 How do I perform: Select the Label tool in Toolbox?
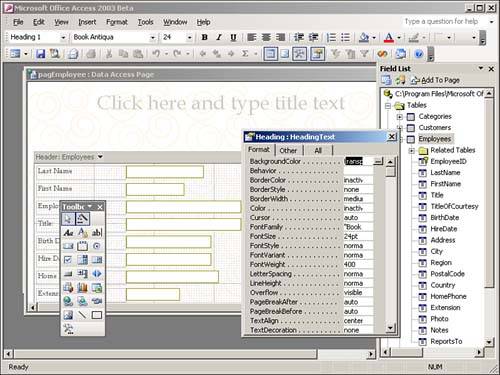68,233
